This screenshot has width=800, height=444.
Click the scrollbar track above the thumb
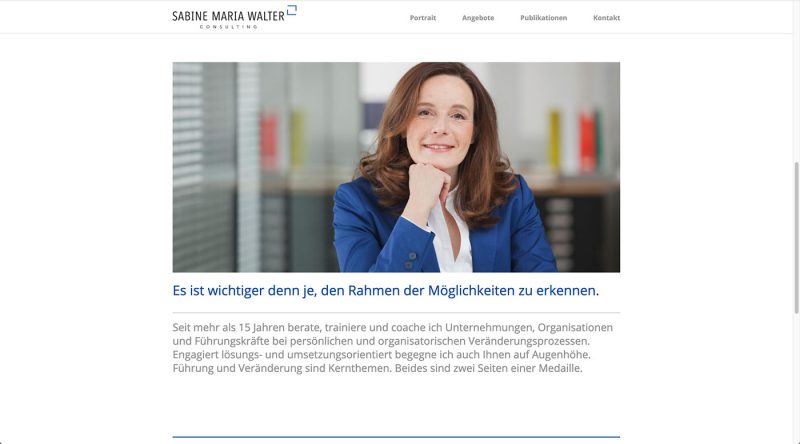796,82
